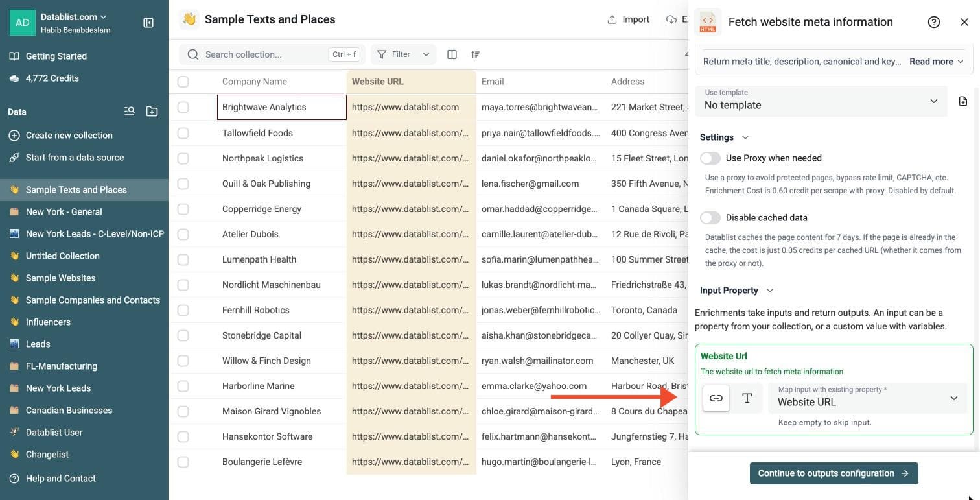Enable the Use Proxy when needed switch
The height and width of the screenshot is (500, 980).
coord(710,158)
